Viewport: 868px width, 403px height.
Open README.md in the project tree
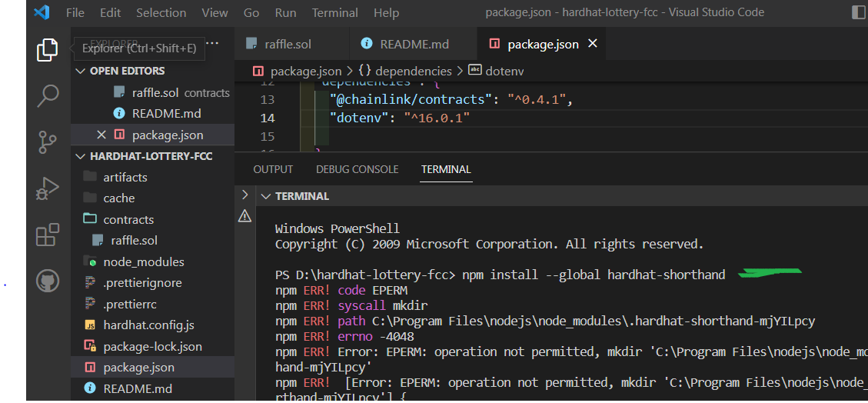click(x=153, y=388)
